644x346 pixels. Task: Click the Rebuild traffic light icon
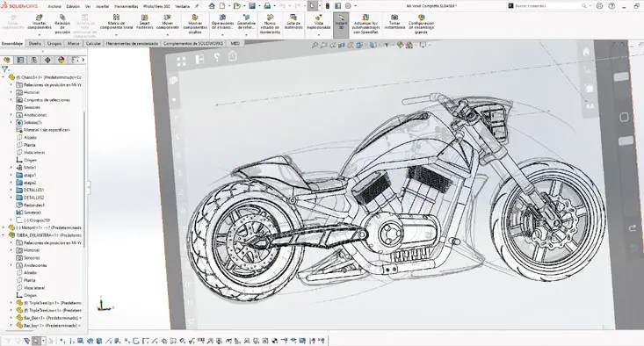[328, 6]
